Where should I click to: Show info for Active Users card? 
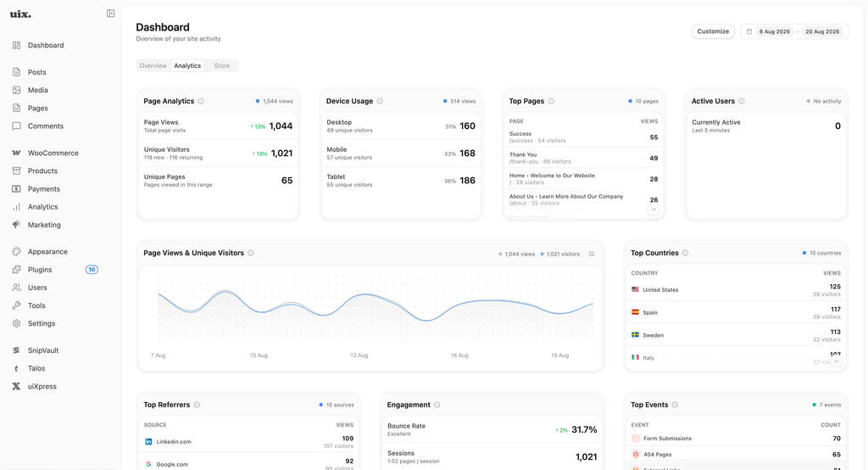point(741,101)
